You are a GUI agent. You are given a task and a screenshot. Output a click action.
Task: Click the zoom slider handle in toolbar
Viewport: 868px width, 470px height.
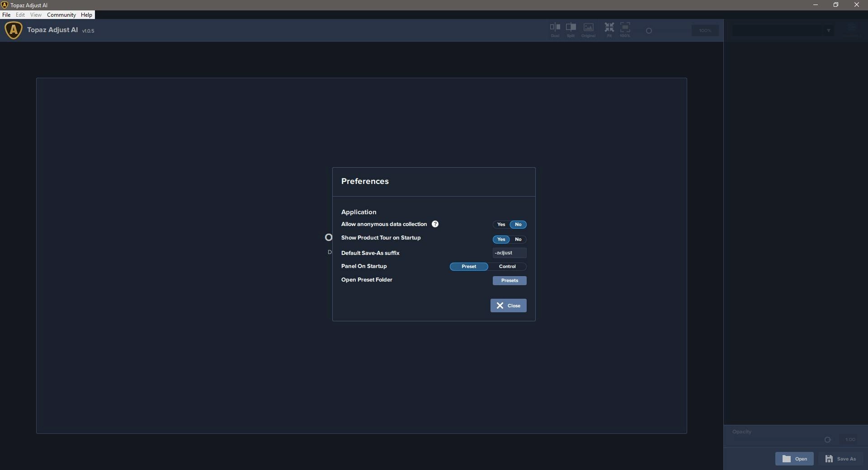tap(649, 31)
